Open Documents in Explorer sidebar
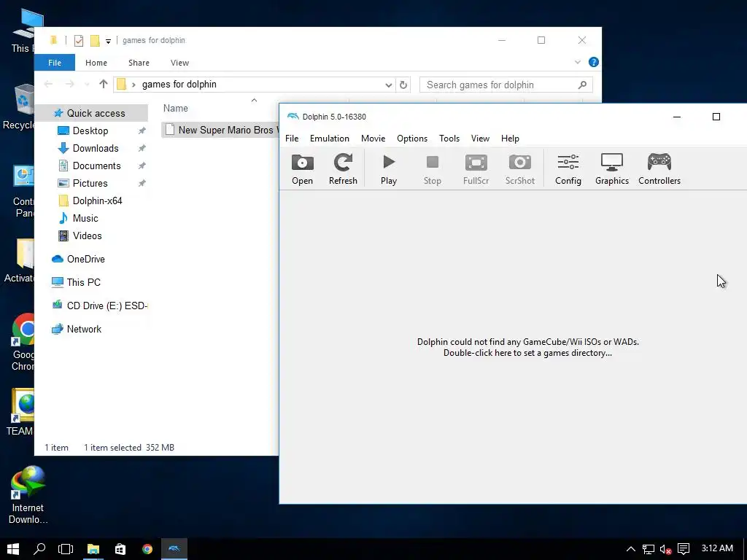 click(x=96, y=166)
